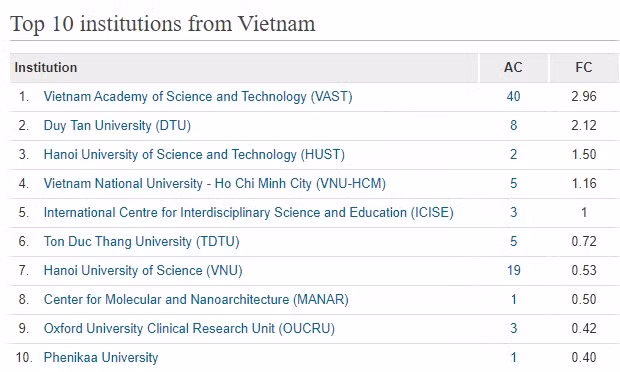This screenshot has height=372, width=620.
Task: Click VAST article count 40
Action: [513, 96]
